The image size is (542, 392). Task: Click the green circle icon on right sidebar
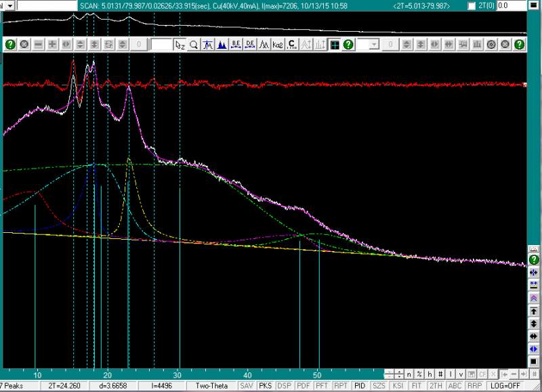(x=534, y=260)
